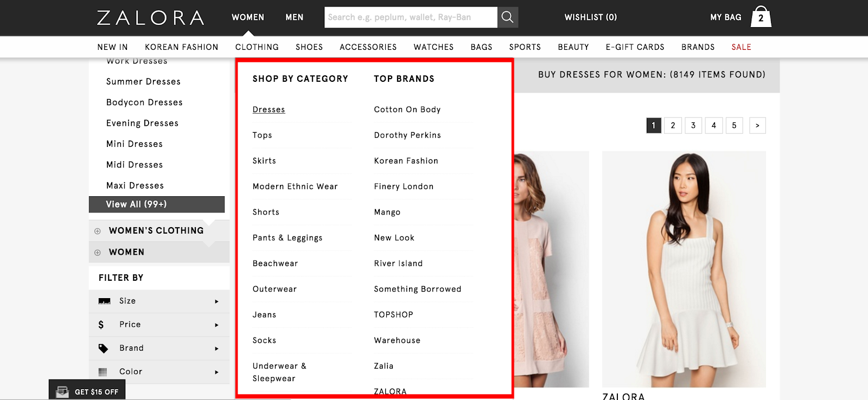Go to page 2 of results
The width and height of the screenshot is (868, 400).
pos(673,126)
